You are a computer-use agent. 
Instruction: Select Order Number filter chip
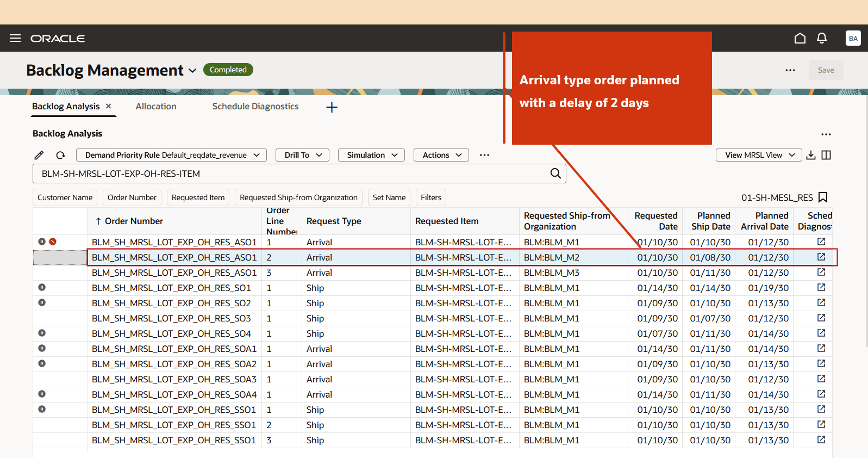(x=132, y=197)
